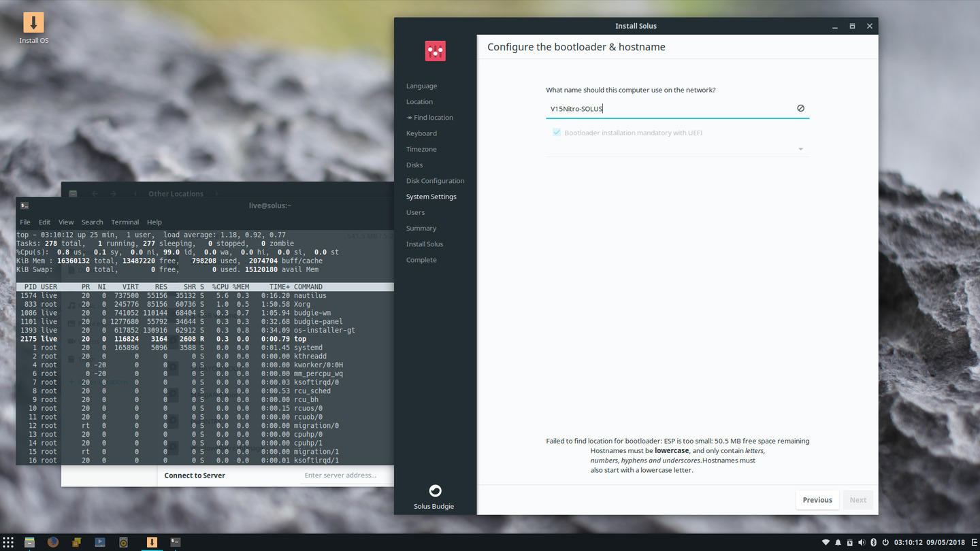Image resolution: width=980 pixels, height=551 pixels.
Task: Click the Xorg process row in top
Action: 205,304
